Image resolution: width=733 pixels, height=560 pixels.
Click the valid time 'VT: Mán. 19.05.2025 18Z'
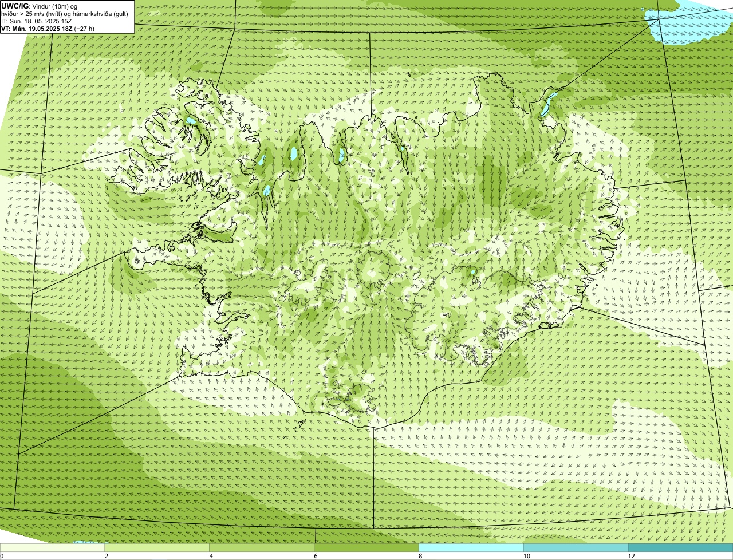click(37, 29)
